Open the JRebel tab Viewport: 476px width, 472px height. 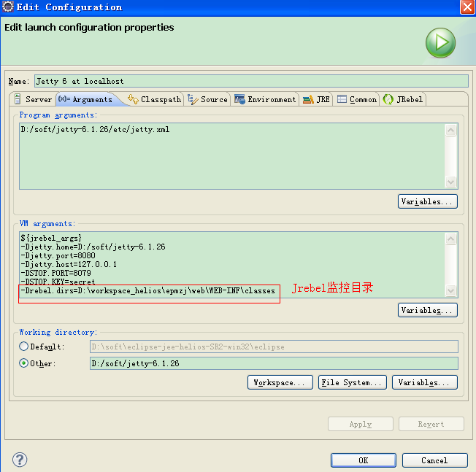pos(403,99)
